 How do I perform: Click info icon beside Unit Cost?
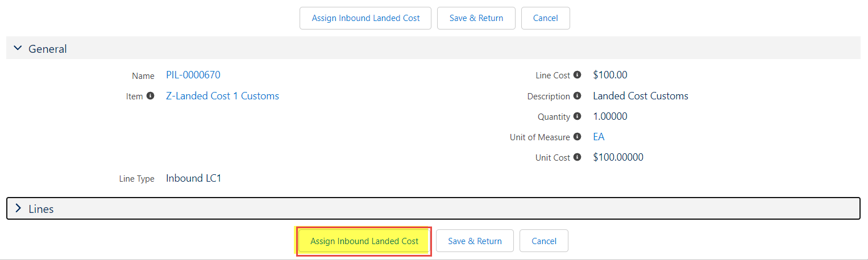click(x=578, y=157)
